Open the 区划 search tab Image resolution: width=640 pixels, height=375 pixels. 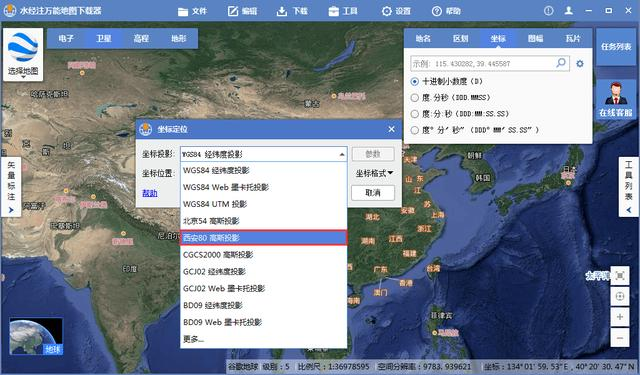tap(460, 38)
